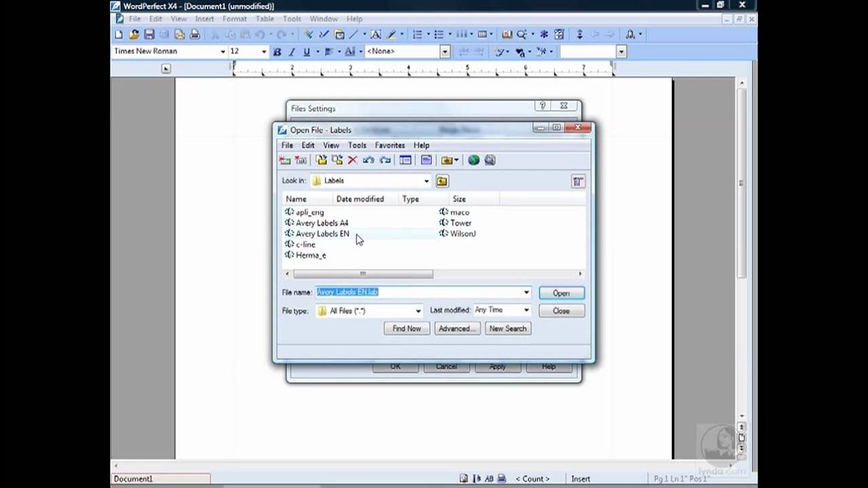This screenshot has height=488, width=868.
Task: Click the Text Box icon in WordPerfect toolbar
Action: tap(376, 35)
